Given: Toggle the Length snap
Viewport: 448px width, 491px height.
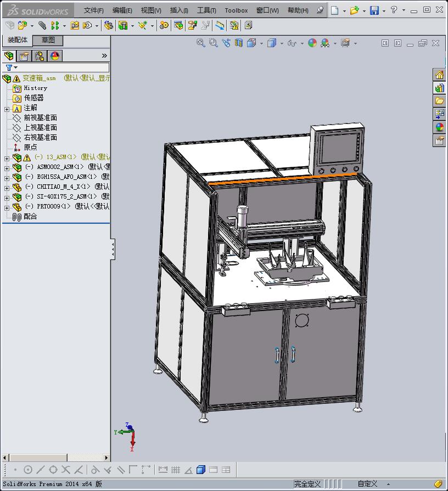Looking at the screenshot, I should pyautogui.click(x=163, y=470).
